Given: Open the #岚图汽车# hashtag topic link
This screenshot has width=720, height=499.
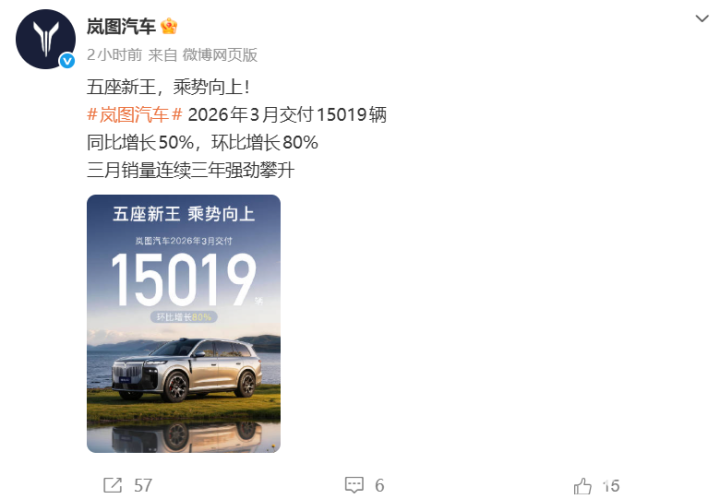Looking at the screenshot, I should click(x=135, y=114).
